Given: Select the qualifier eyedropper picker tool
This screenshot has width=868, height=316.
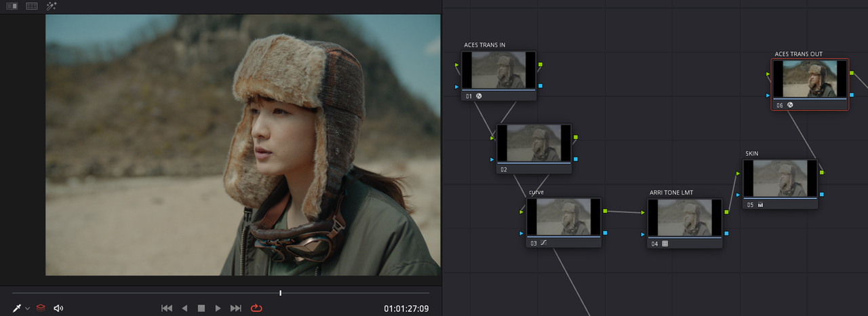Looking at the screenshot, I should click(17, 308).
